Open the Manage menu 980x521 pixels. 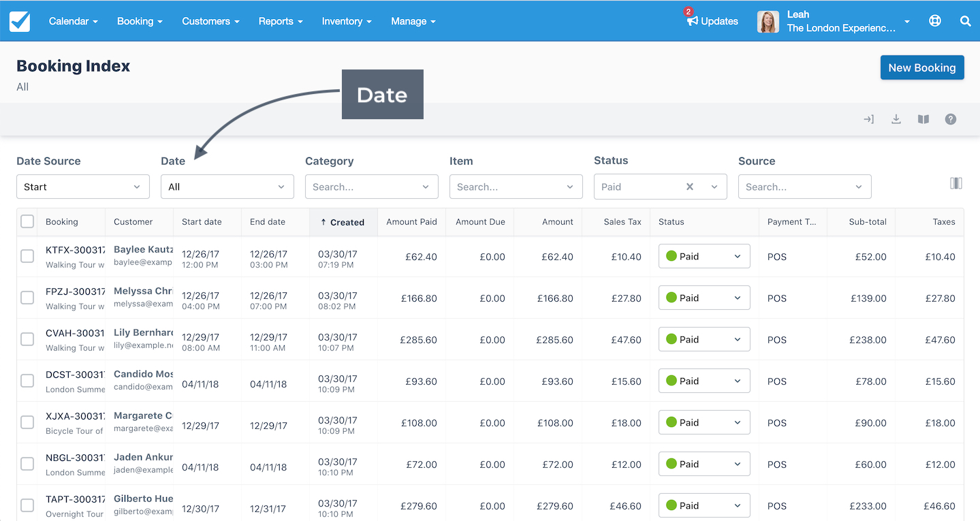click(x=413, y=21)
